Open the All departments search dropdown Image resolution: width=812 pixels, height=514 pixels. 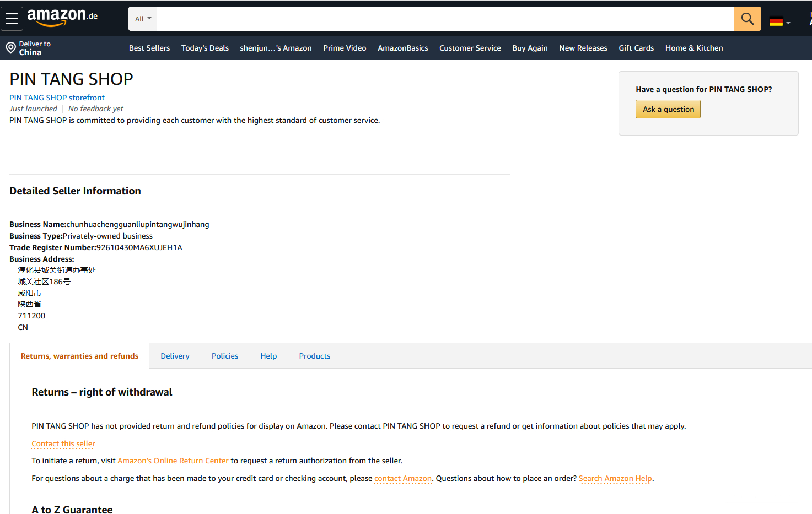click(143, 19)
